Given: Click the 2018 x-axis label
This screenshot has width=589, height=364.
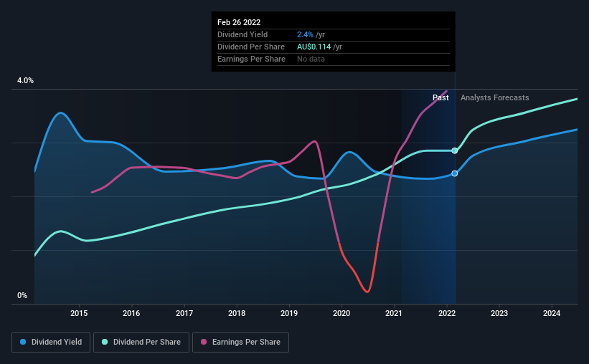Looking at the screenshot, I should point(237,313).
